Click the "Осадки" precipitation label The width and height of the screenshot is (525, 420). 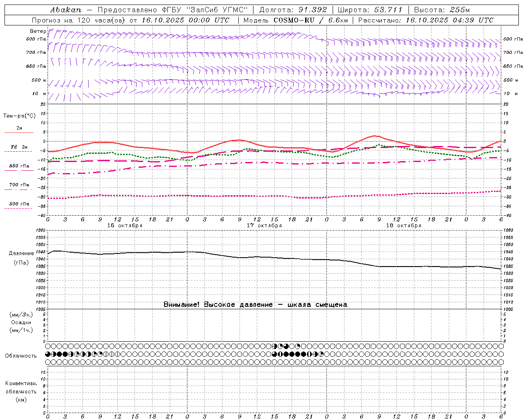21,322
